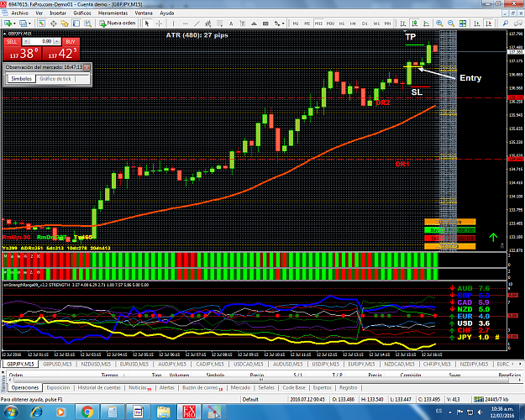This screenshot has width=525, height=420.
Task: Decrease trade volume with down arrow
Action: coord(27,41)
